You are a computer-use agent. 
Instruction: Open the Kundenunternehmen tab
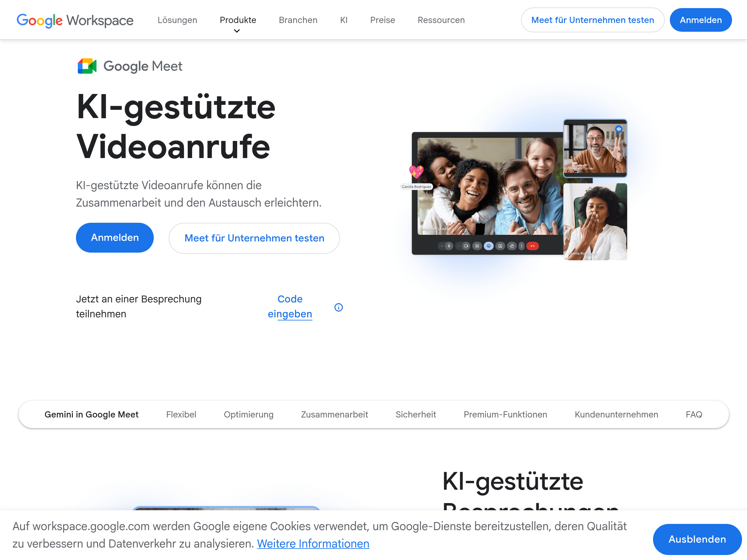pos(616,414)
